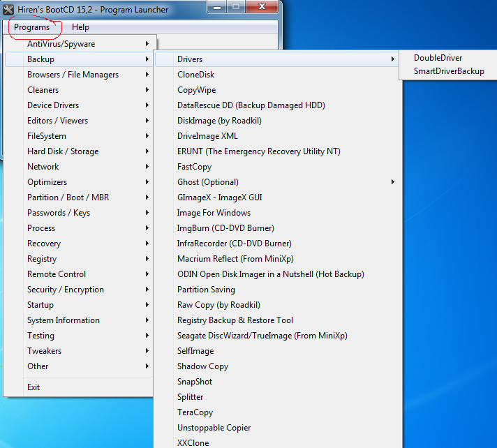The height and width of the screenshot is (448, 497).
Task: Click the Hiren's BootCD title bar icon
Action: click(8, 10)
